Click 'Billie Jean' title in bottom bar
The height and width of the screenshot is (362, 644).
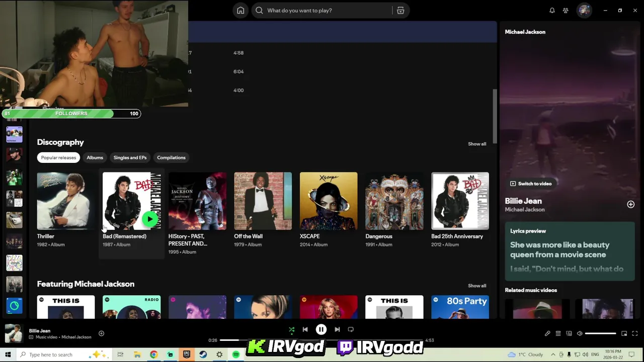pos(40,331)
